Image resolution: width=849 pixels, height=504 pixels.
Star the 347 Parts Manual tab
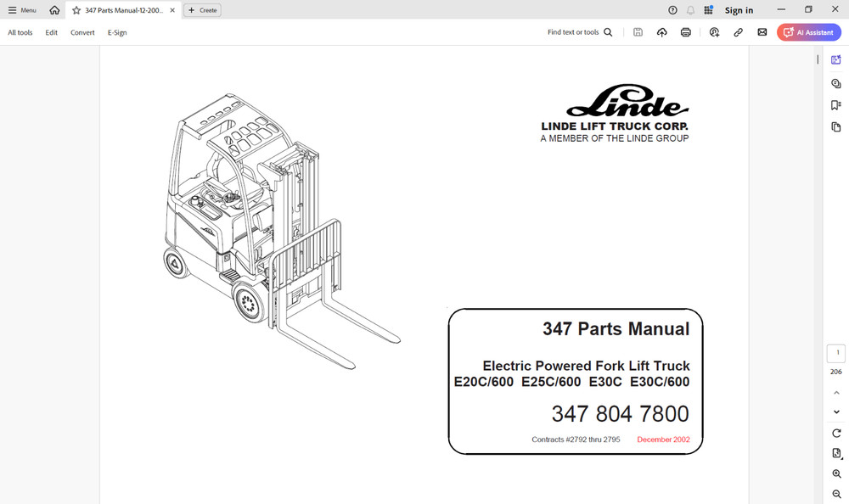(x=76, y=10)
